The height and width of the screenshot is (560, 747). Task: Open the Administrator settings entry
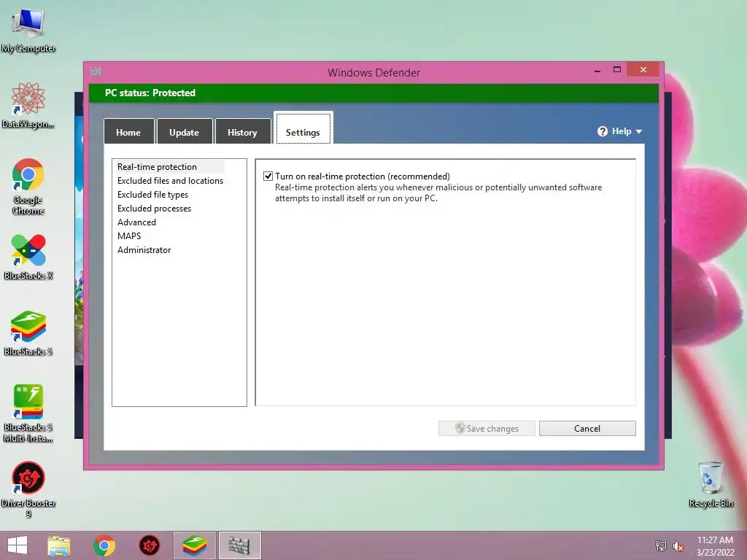coord(144,249)
